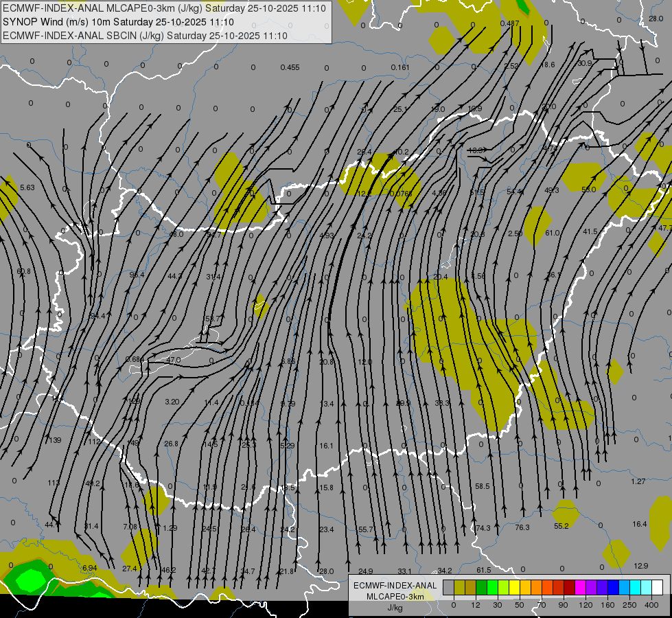Select the grey swatch in the legend
The image size is (672, 618).
click(448, 588)
